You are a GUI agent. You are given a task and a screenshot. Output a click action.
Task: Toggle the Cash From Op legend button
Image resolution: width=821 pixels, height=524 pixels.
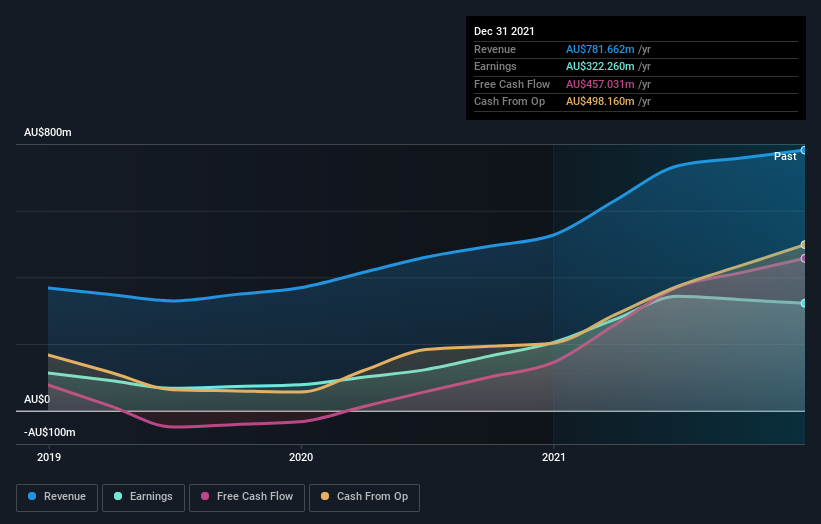click(364, 497)
